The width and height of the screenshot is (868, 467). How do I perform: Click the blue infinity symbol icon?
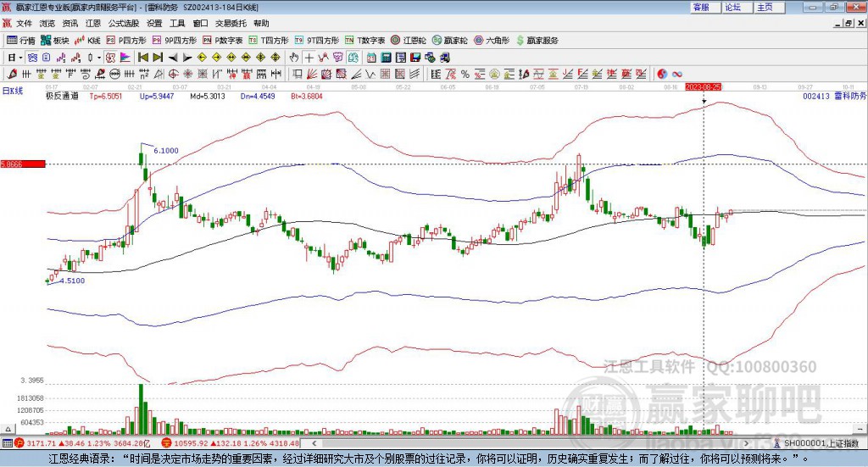676,74
